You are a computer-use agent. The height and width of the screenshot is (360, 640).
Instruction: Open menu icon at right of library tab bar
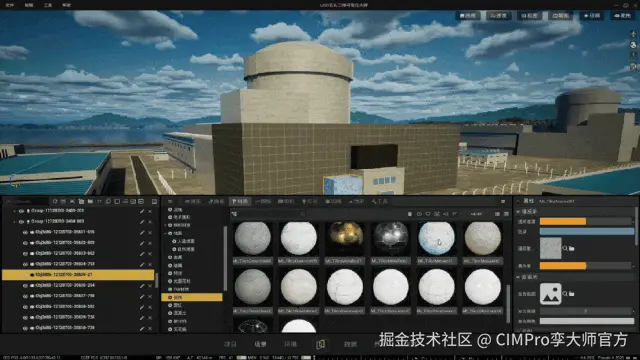pyautogui.click(x=503, y=201)
